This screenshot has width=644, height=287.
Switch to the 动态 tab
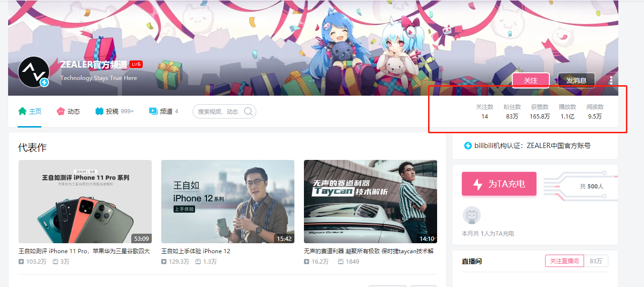point(68,111)
